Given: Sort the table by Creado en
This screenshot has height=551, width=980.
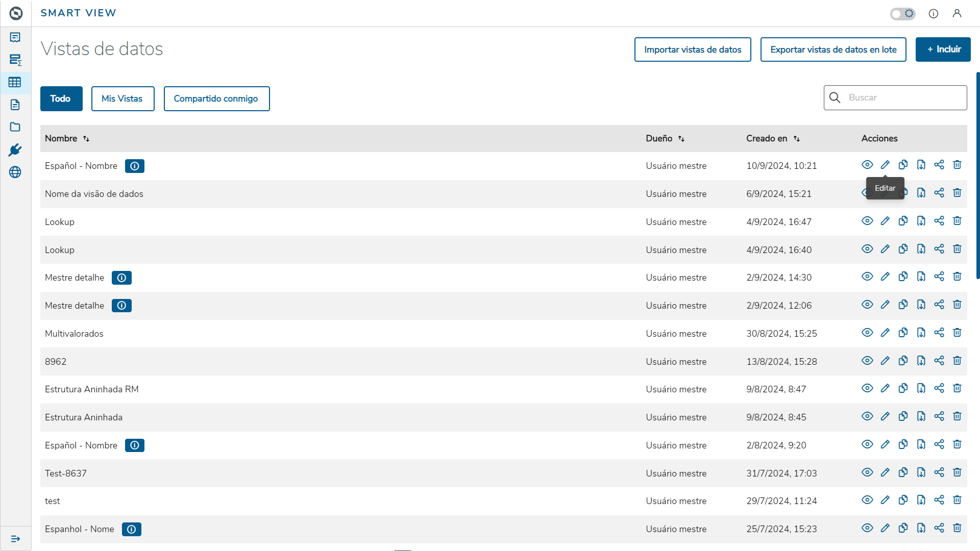Looking at the screenshot, I should click(796, 139).
